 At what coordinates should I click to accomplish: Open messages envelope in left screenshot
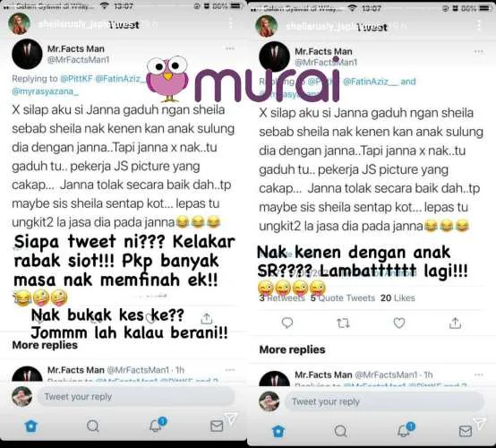[217, 426]
